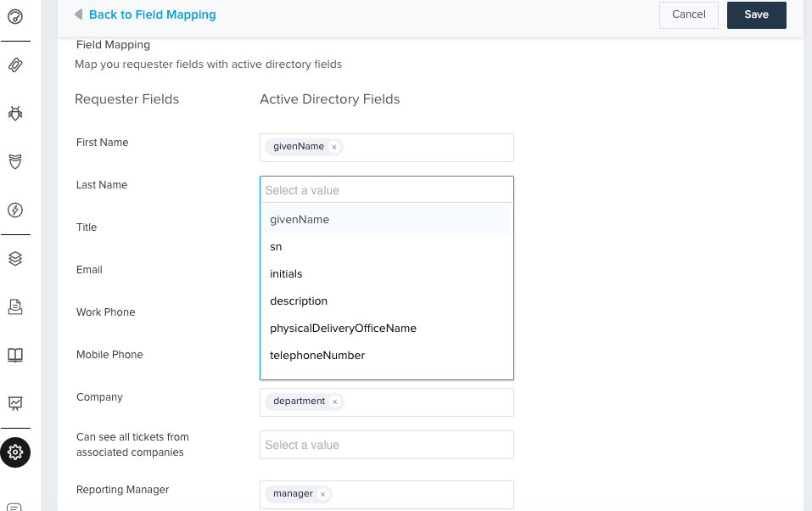Image resolution: width=812 pixels, height=511 pixels.
Task: Open the chat icon at sidebar bottom
Action: pos(15,507)
